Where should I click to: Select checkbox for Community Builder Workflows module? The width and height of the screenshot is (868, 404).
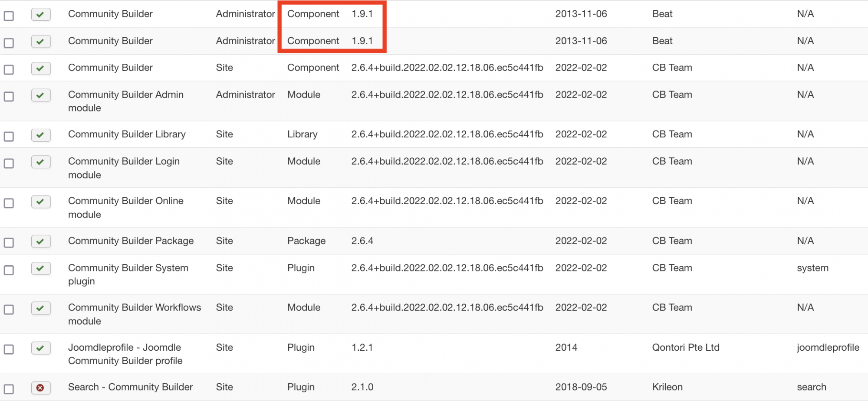tap(9, 310)
